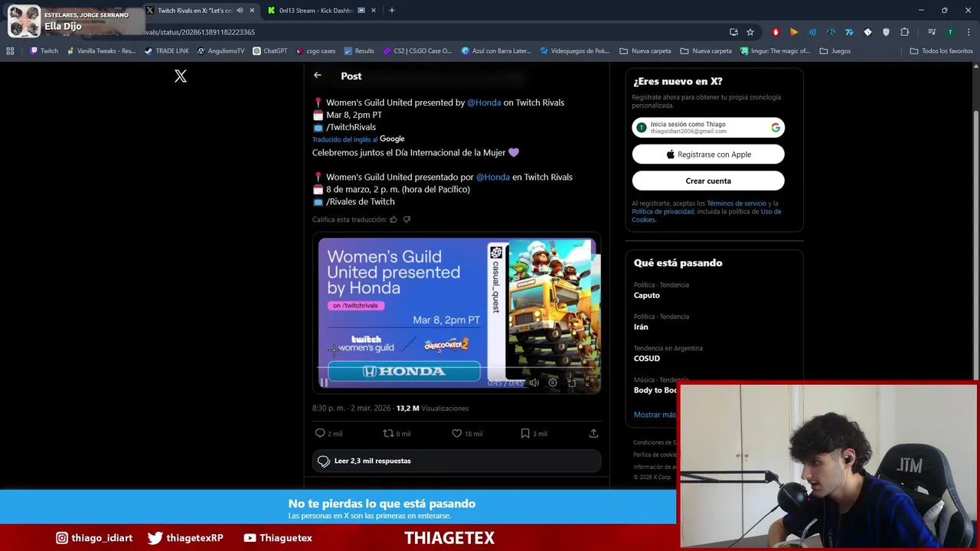Image resolution: width=980 pixels, height=551 pixels.
Task: Click the install app icon in address bar
Action: (x=733, y=32)
